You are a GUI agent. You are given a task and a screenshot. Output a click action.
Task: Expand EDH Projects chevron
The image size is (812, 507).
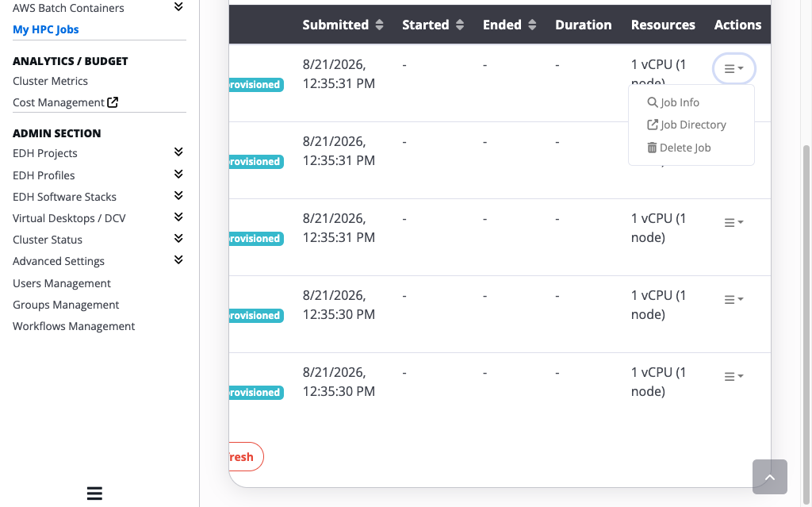(x=178, y=152)
